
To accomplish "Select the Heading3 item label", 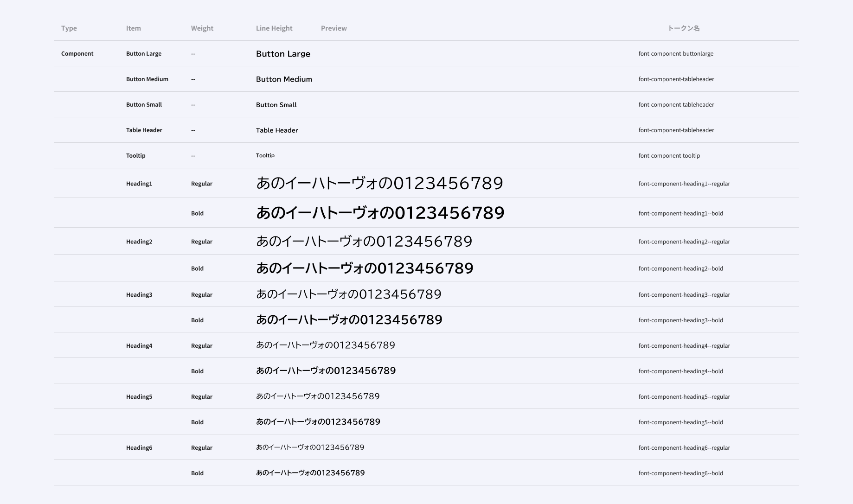I will [x=139, y=294].
